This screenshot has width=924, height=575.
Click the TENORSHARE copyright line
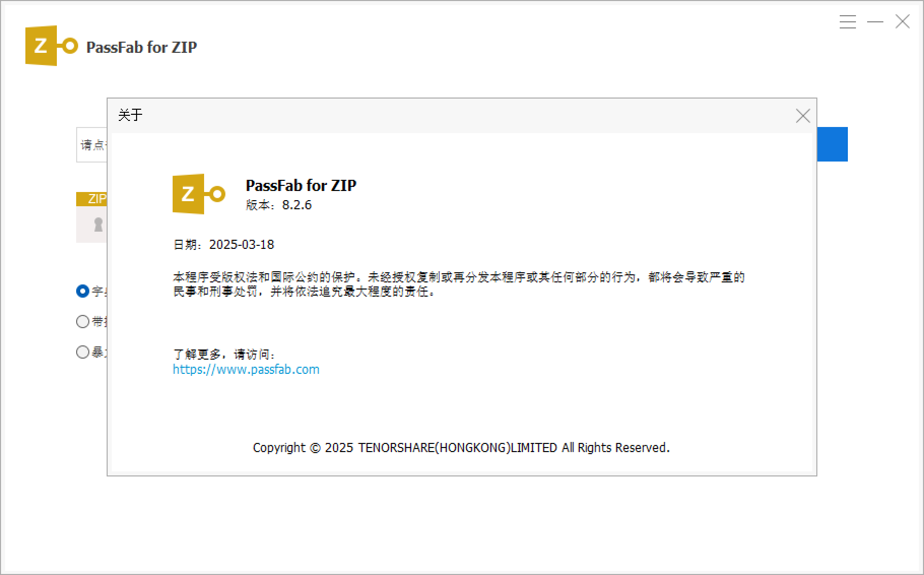[461, 448]
